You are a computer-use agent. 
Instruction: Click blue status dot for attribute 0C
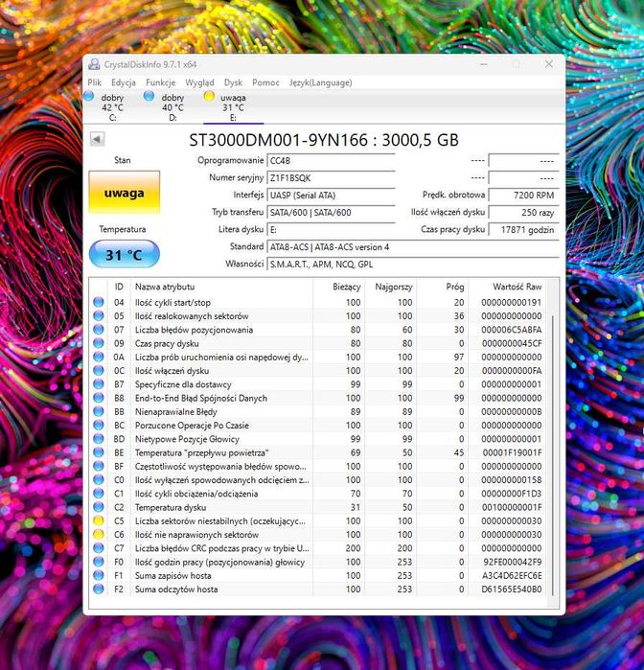coord(99,371)
